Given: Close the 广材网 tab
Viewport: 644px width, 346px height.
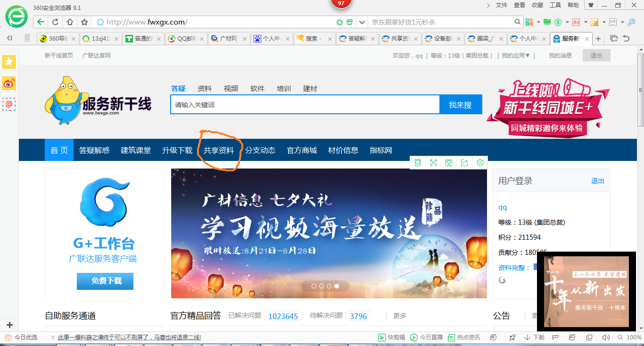Looking at the screenshot, I should (244, 39).
